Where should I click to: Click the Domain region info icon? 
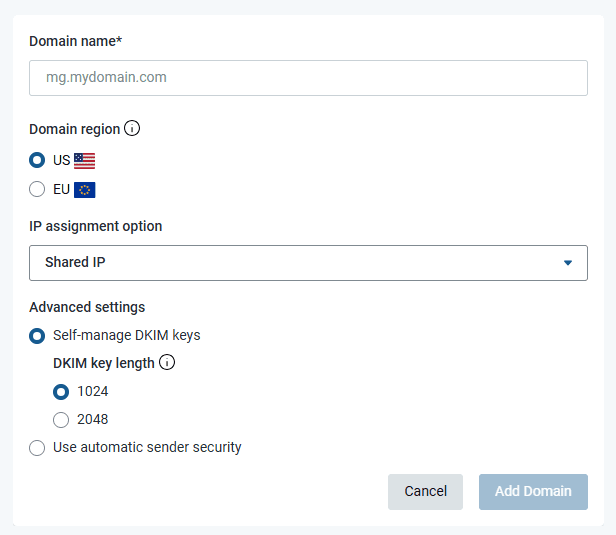132,129
